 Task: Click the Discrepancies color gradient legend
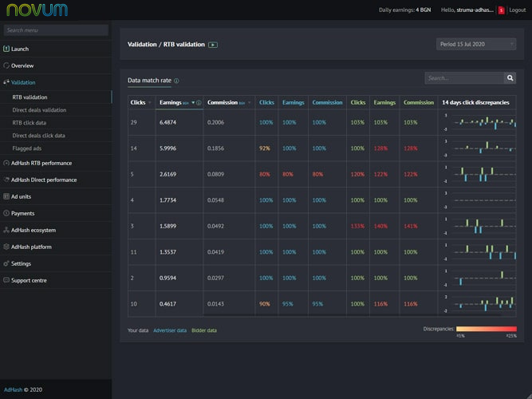(487, 329)
